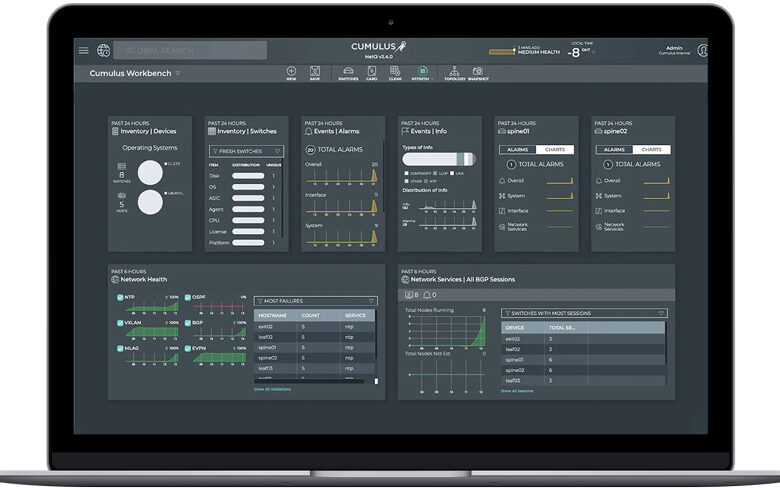Click the Total Alarms count circle
Image resolution: width=780 pixels, height=490 pixels.
pyautogui.click(x=310, y=150)
